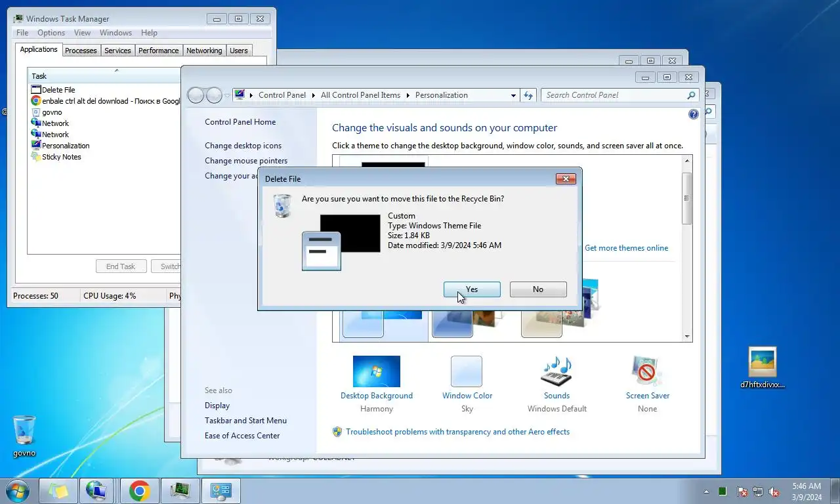Click the Custom theme preview image in the dialog
The width and height of the screenshot is (840, 504).
341,242
